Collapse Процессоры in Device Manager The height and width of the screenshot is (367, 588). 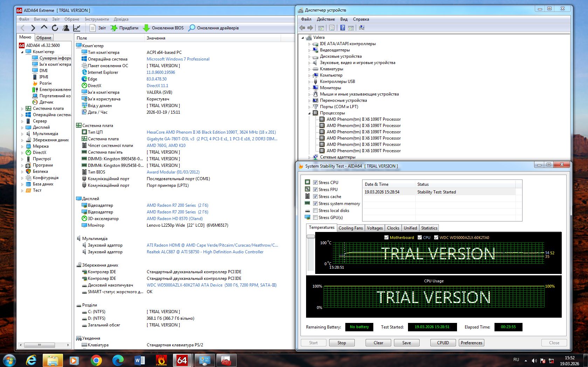[x=309, y=113]
